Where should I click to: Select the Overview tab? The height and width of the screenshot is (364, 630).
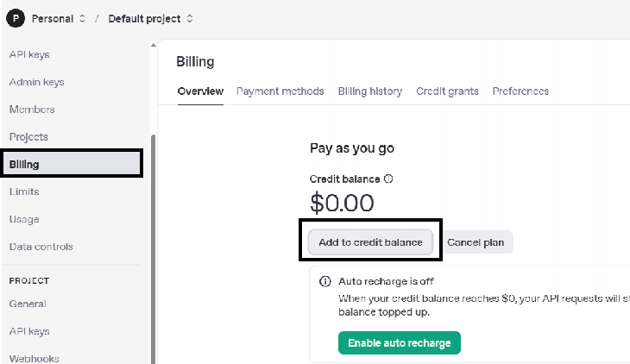[x=200, y=91]
